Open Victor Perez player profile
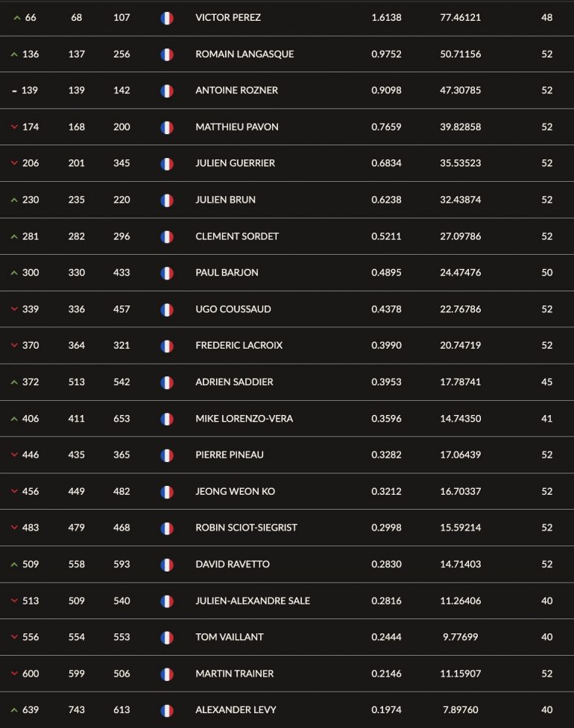574x728 pixels. pos(228,18)
